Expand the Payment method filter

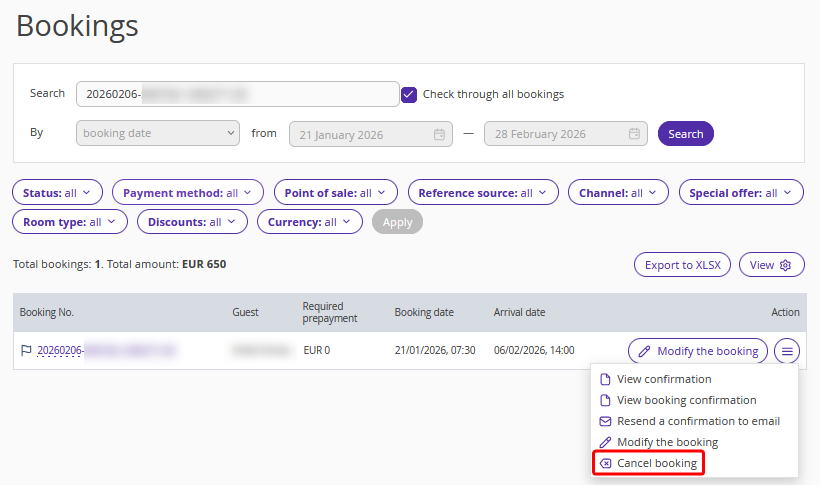tap(188, 193)
